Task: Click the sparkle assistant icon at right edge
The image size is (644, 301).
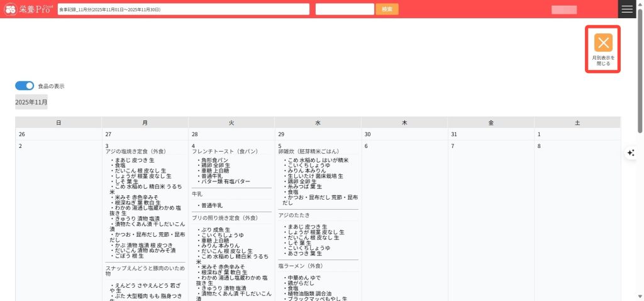Action: pyautogui.click(x=631, y=153)
